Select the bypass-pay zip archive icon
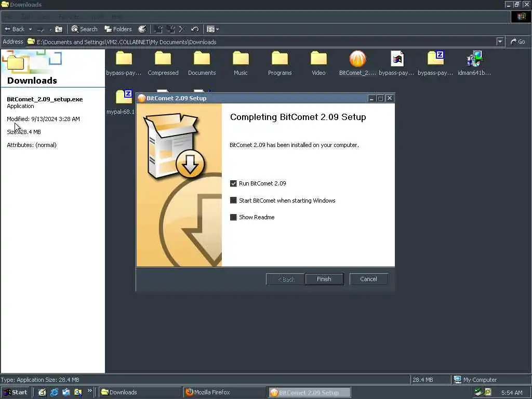Viewport: 532px width, 399px height. tap(436, 63)
